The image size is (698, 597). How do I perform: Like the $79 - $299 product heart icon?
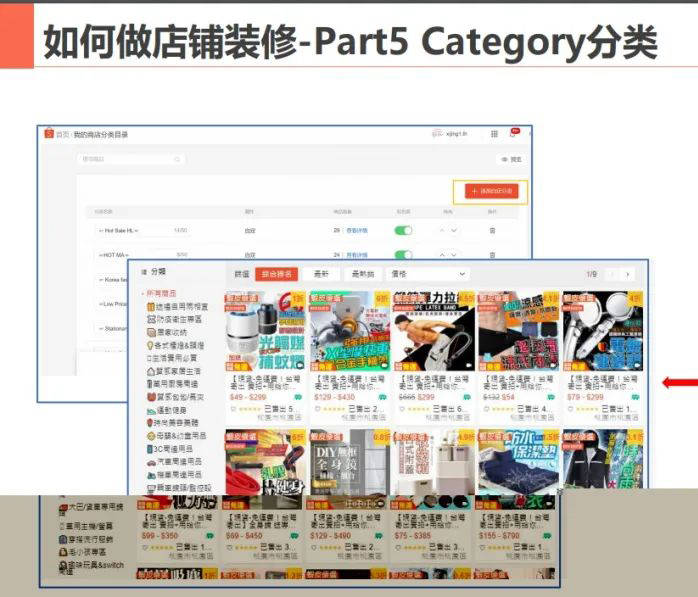(x=570, y=409)
